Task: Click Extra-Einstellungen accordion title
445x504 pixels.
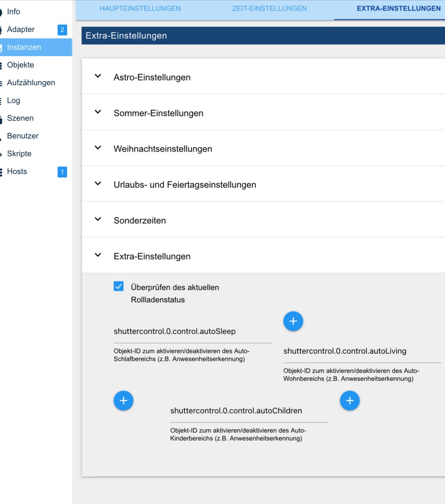Action: tap(152, 257)
